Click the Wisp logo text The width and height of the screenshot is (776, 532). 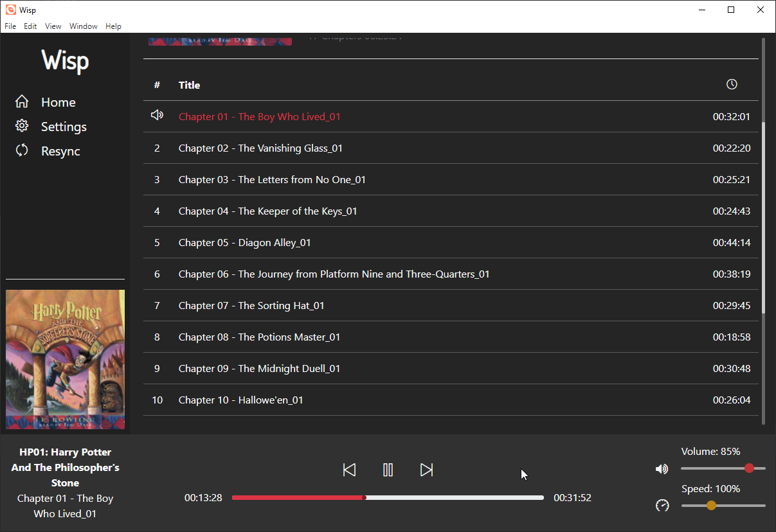click(65, 61)
